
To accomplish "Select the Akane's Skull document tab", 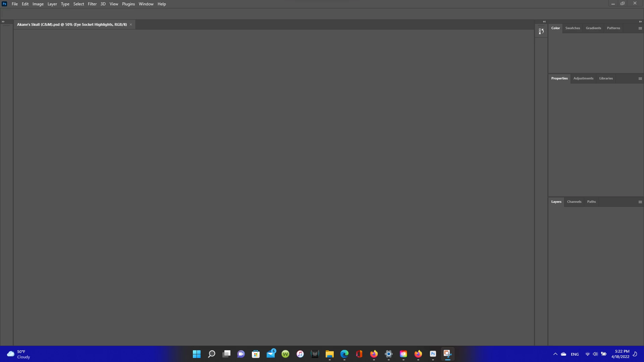I will coord(72,24).
